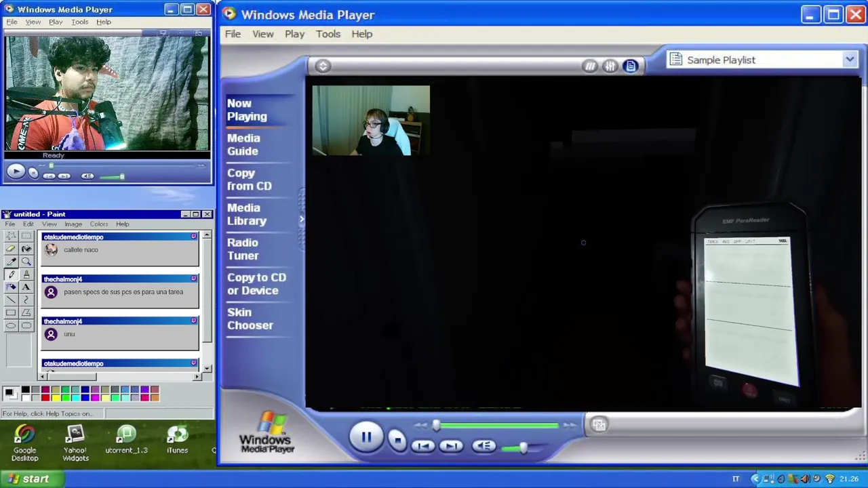Screen dimensions: 868x488
Task: Pause playback in the large Media Player
Action: tap(366, 437)
